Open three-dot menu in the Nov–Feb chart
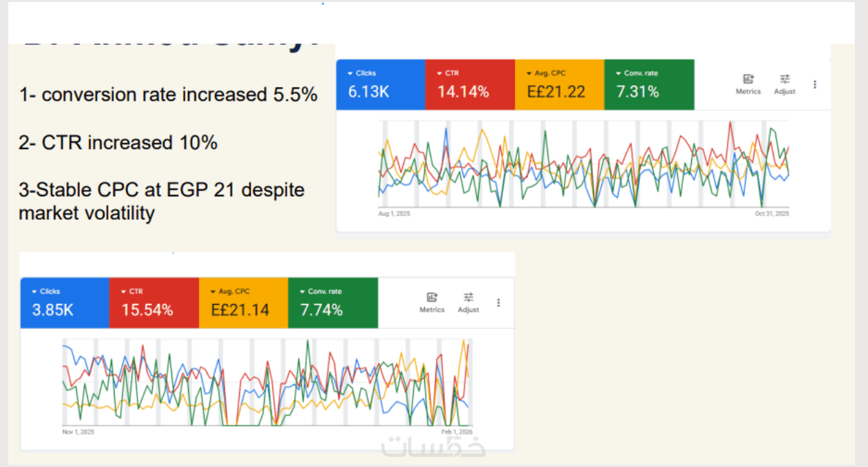 [x=498, y=303]
